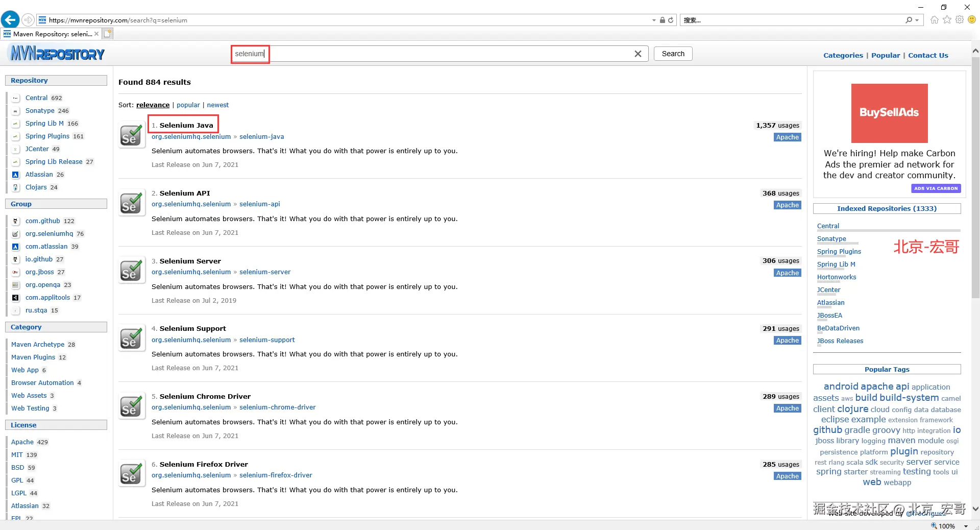Screen dimensions: 980x530
Task: Click the magnifier icon in browser search box
Action: [909, 20]
